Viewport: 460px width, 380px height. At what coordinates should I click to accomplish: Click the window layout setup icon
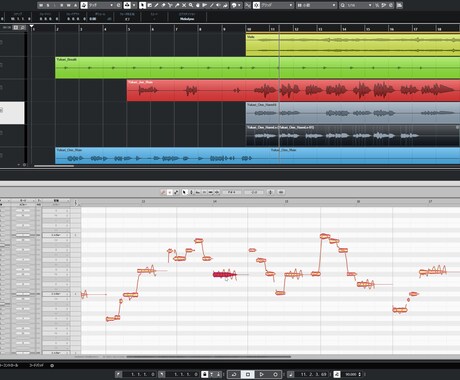(399, 5)
